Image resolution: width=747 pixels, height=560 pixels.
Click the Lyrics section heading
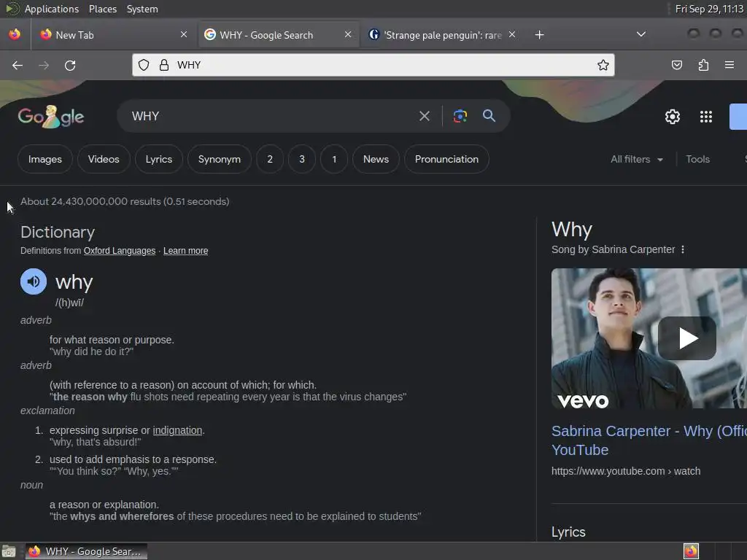(568, 532)
